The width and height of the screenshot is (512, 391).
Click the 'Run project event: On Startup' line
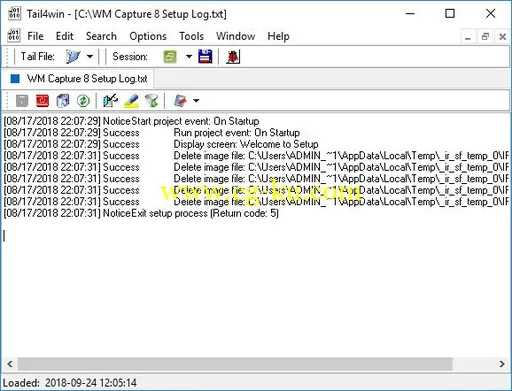[152, 133]
